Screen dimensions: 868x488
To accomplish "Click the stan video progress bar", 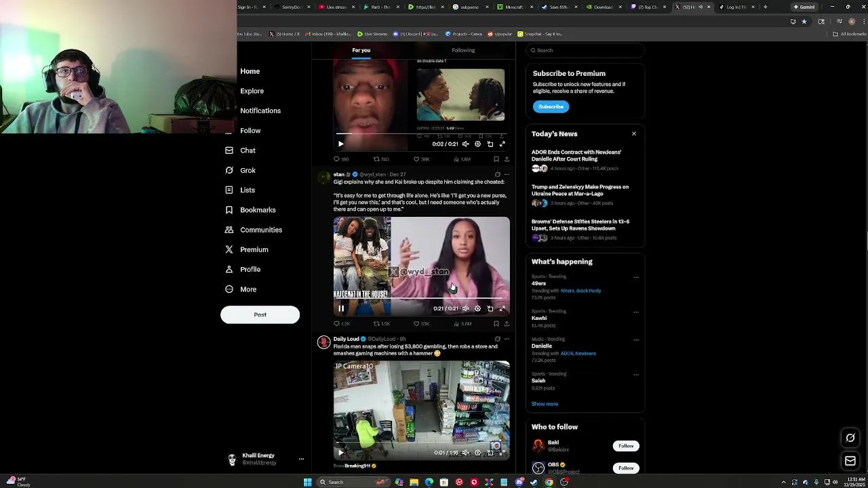I will tap(421, 299).
